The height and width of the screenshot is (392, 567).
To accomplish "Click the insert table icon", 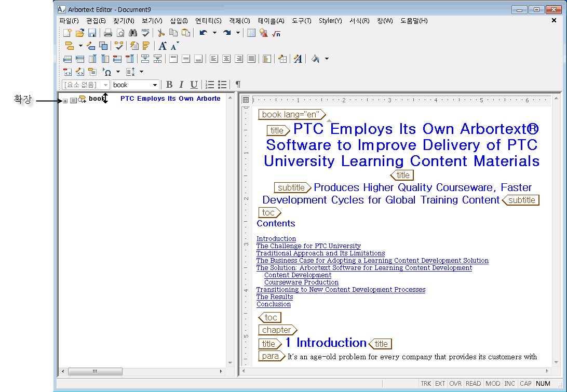I will 251,33.
